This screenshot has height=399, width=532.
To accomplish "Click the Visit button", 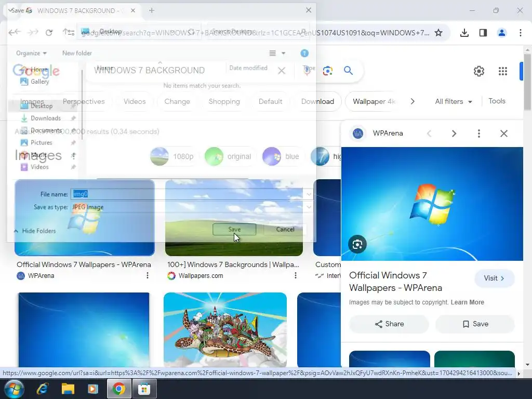I will [495, 278].
